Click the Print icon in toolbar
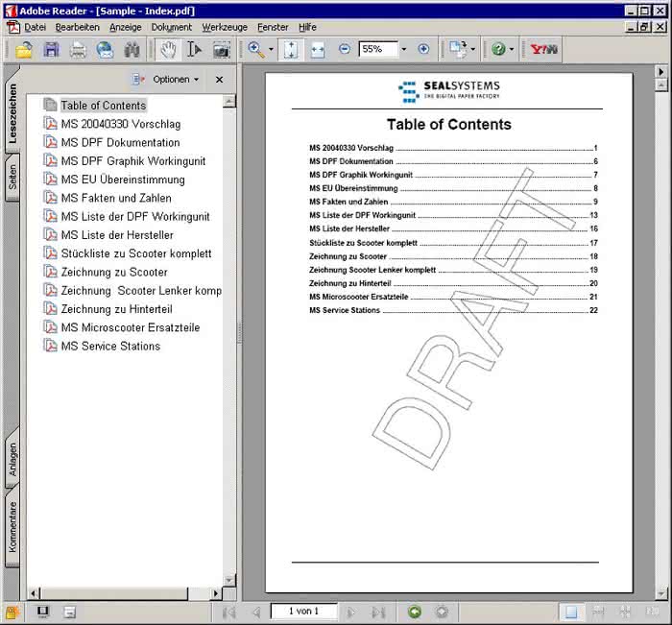This screenshot has width=672, height=625. (x=78, y=50)
